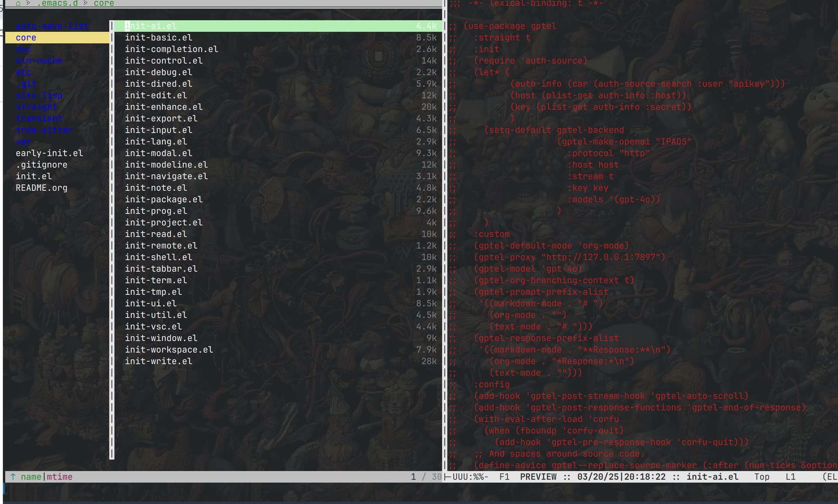
Task: Click the name sort label in the footer
Action: click(31, 477)
